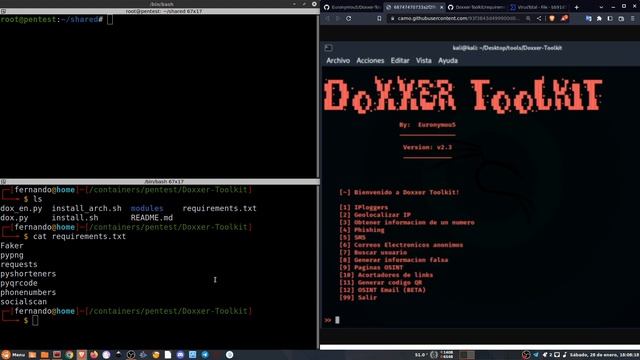Click 'phonenumbers' line in requirements output
Image resolution: width=640 pixels, height=360 pixels.
click(x=28, y=292)
